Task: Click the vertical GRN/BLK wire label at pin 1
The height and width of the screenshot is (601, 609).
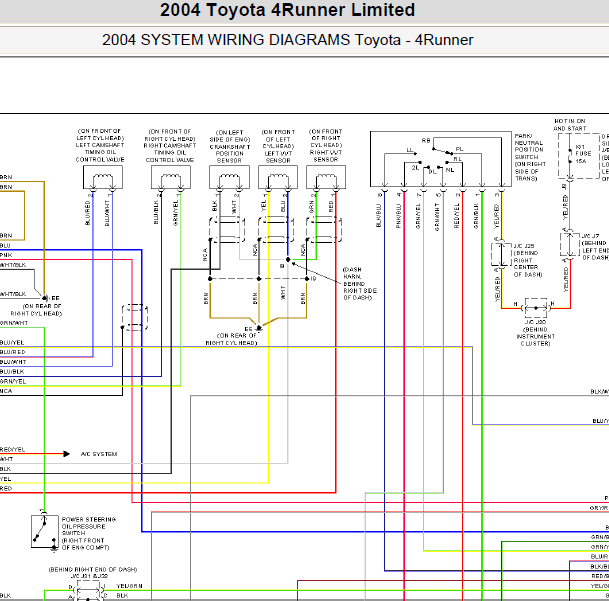Action: [x=476, y=216]
